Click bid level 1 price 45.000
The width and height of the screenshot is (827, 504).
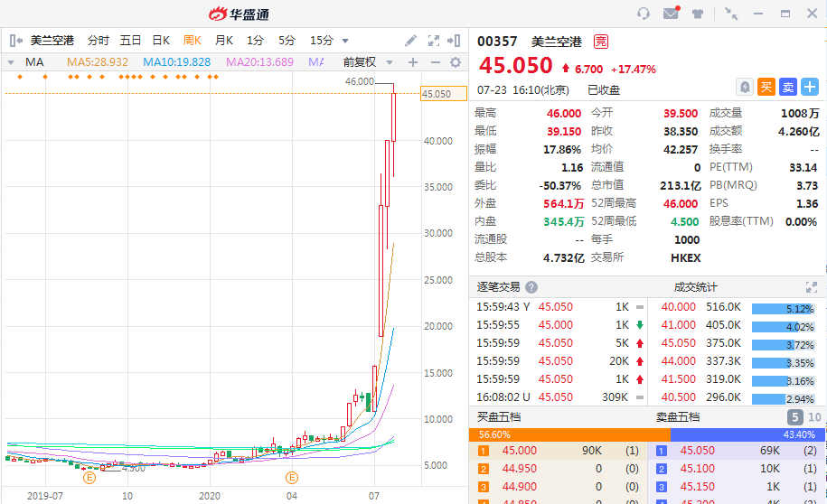(x=519, y=451)
